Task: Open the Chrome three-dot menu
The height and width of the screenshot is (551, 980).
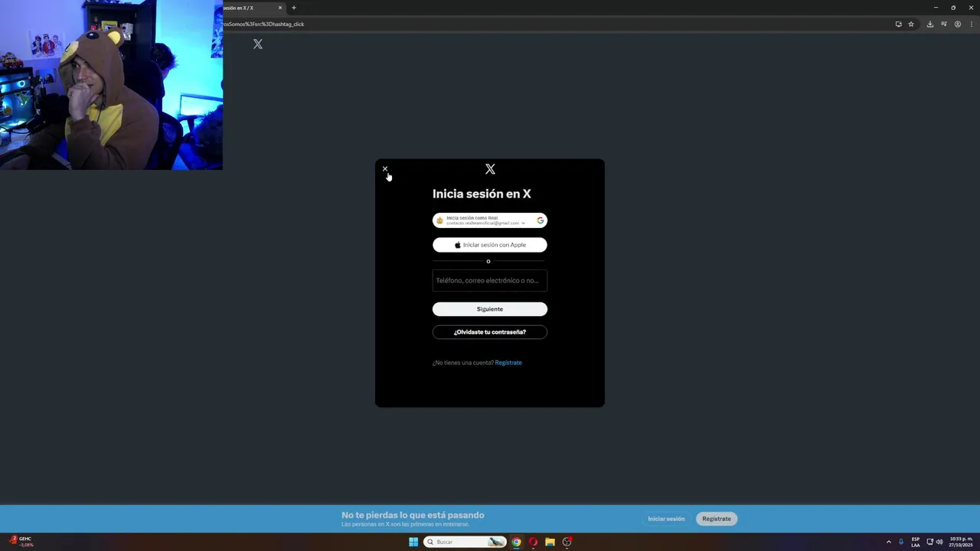Action: click(x=972, y=24)
